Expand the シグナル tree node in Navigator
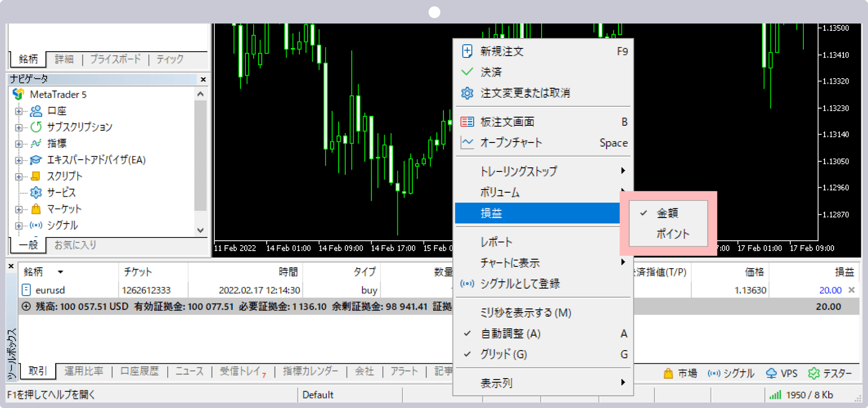The height and width of the screenshot is (408, 868). 19,225
